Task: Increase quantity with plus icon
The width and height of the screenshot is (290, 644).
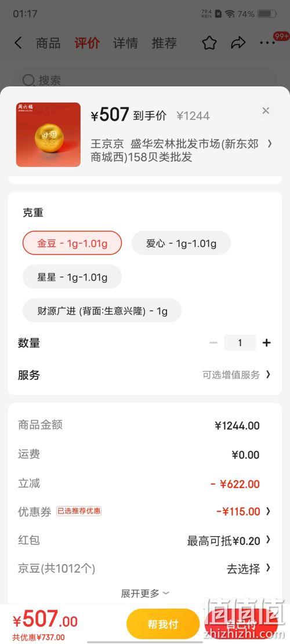Action: [267, 343]
